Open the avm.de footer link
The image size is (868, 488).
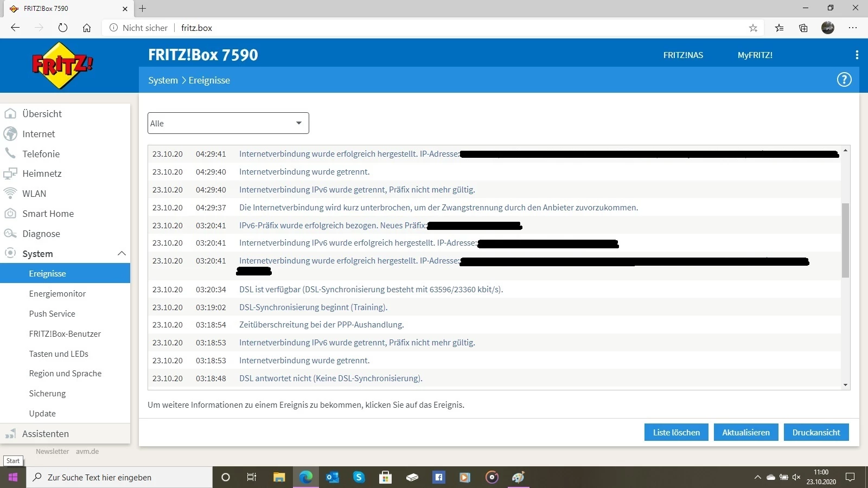[x=87, y=451]
